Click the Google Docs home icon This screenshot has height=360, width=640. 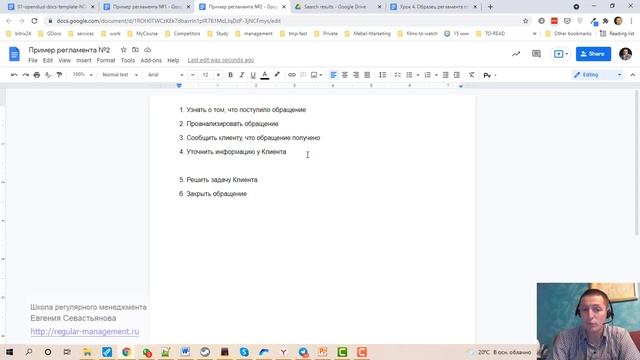[x=14, y=54]
